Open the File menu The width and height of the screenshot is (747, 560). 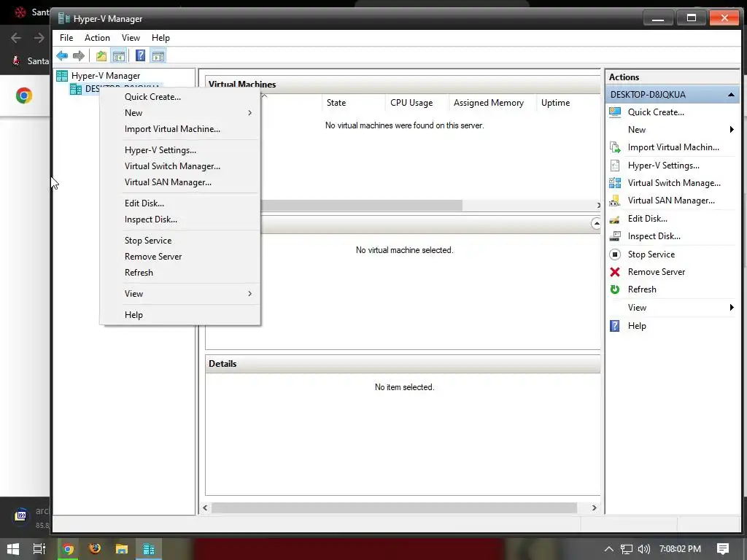[x=66, y=38]
